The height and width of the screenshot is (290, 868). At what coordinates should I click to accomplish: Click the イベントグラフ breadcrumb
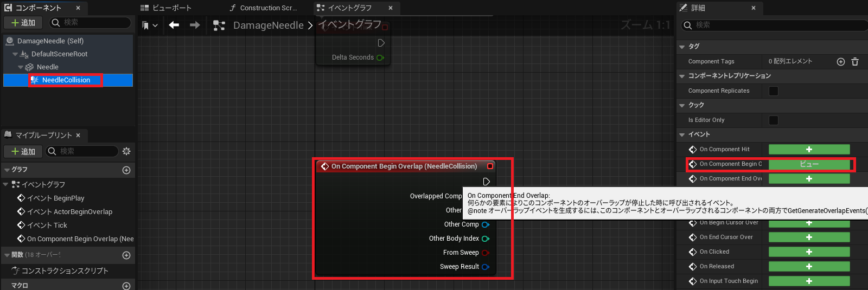click(x=350, y=25)
